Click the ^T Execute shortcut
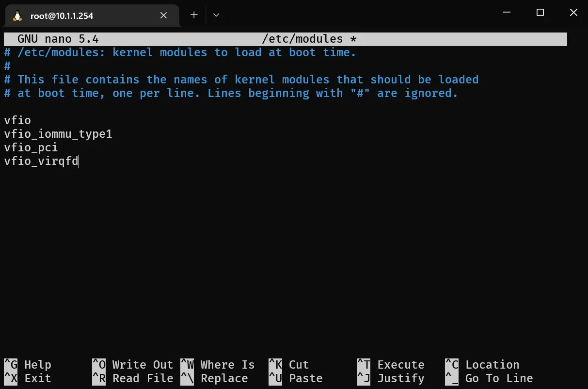Image resolution: width=588 pixels, height=389 pixels. coord(391,365)
